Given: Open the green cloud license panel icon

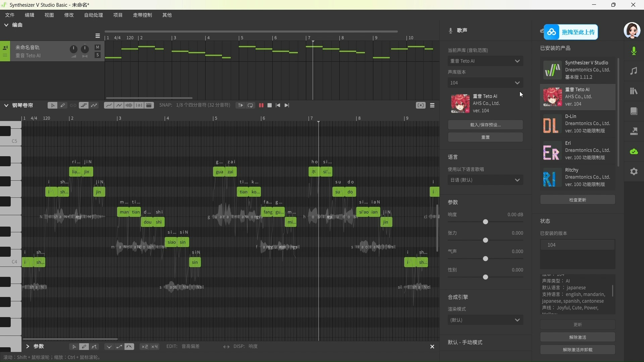Looking at the screenshot, I should [634, 152].
